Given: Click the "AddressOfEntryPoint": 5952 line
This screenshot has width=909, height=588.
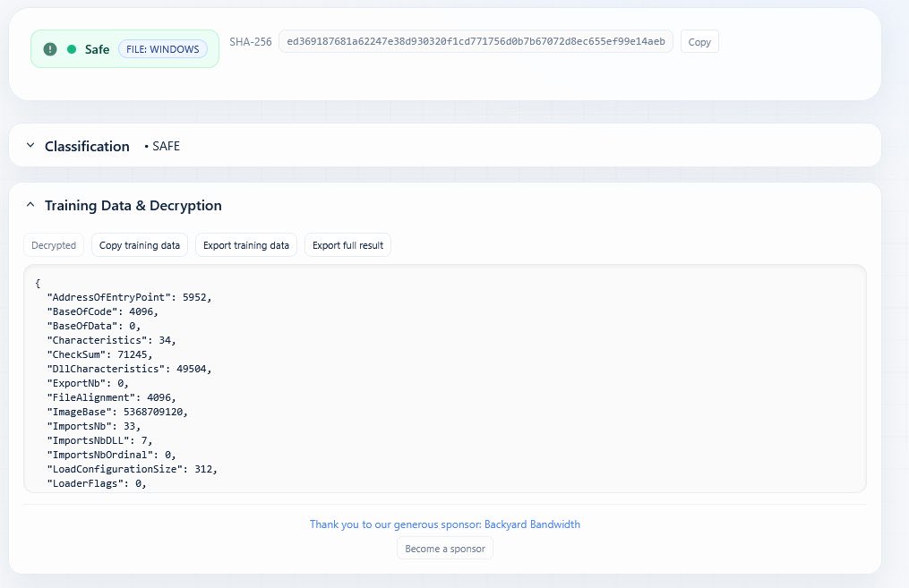Looking at the screenshot, I should (129, 297).
